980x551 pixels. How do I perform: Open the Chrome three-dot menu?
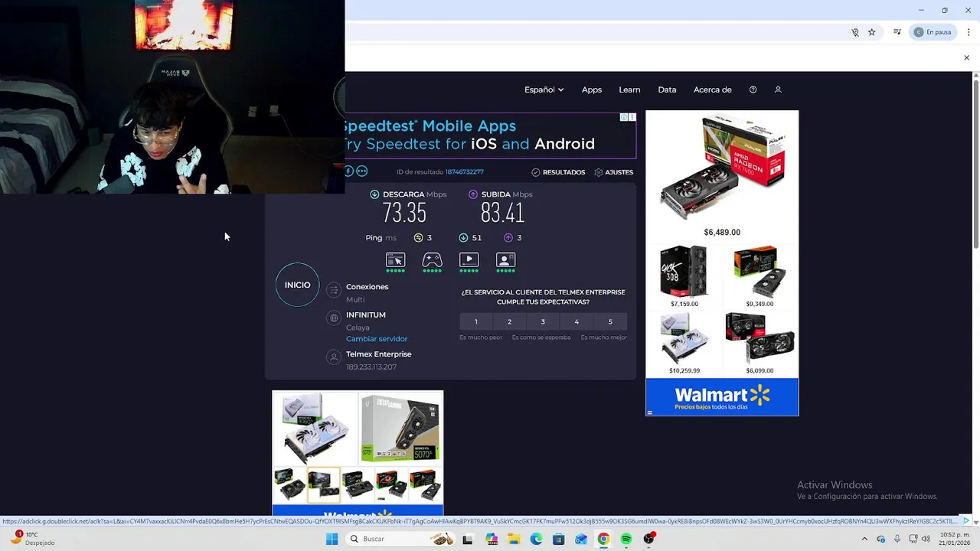[969, 32]
